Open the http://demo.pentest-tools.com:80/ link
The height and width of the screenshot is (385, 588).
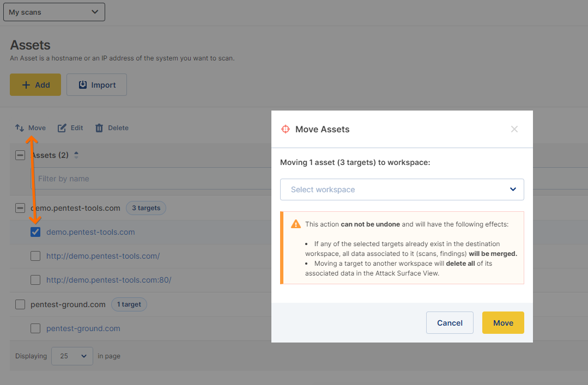[x=109, y=280]
